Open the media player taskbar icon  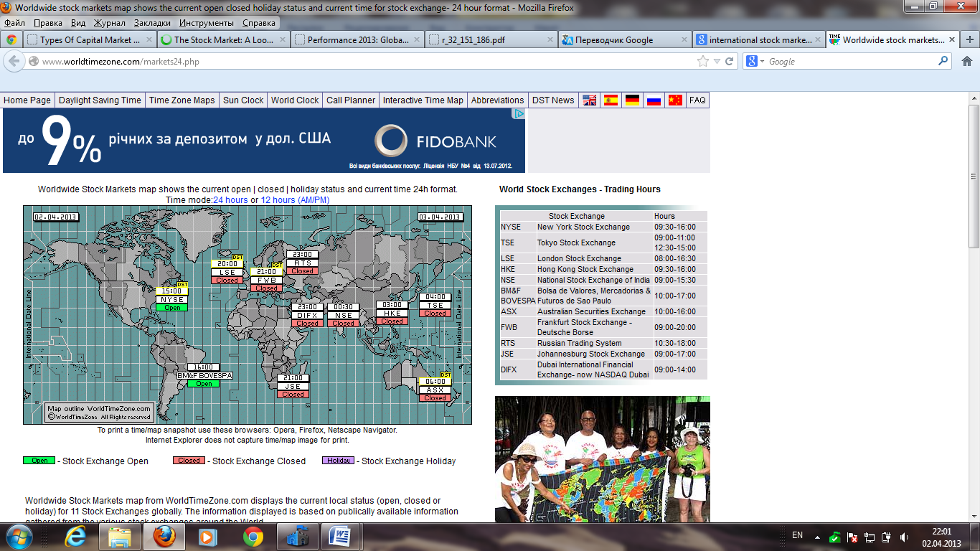coord(208,537)
